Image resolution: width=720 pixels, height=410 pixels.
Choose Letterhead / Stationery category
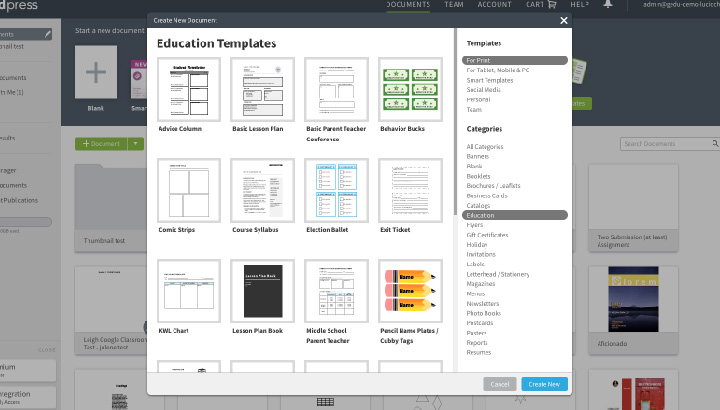498,275
